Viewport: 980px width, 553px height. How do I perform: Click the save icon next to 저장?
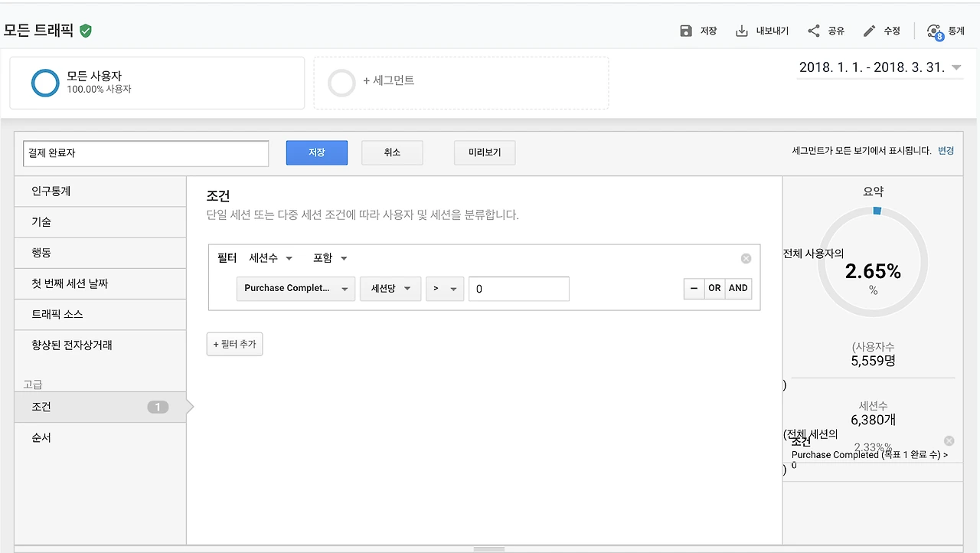685,31
